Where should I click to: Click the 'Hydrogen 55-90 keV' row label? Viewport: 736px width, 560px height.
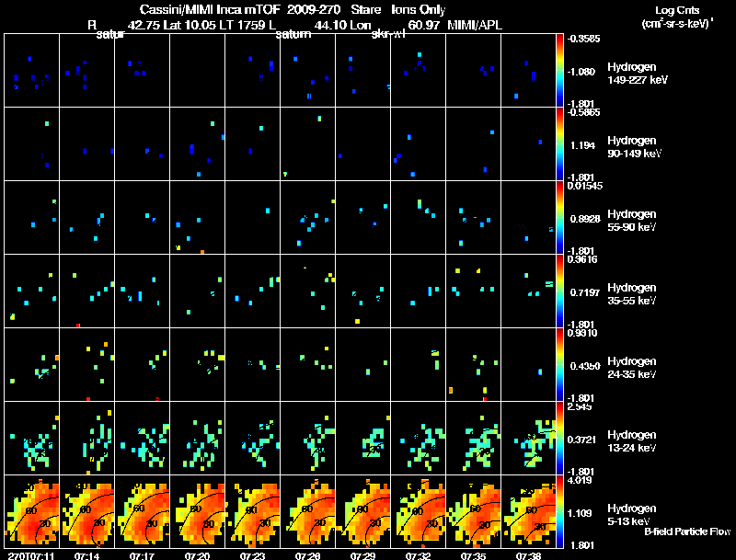coord(632,221)
